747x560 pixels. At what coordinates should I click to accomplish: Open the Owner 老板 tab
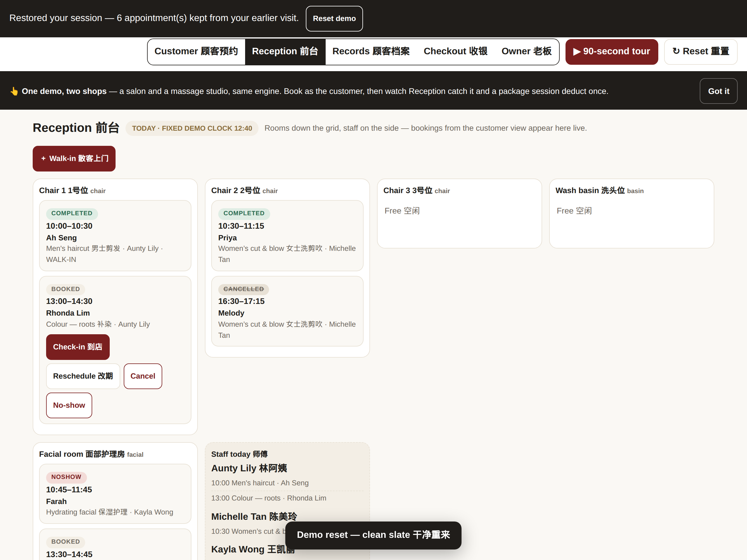[526, 51]
